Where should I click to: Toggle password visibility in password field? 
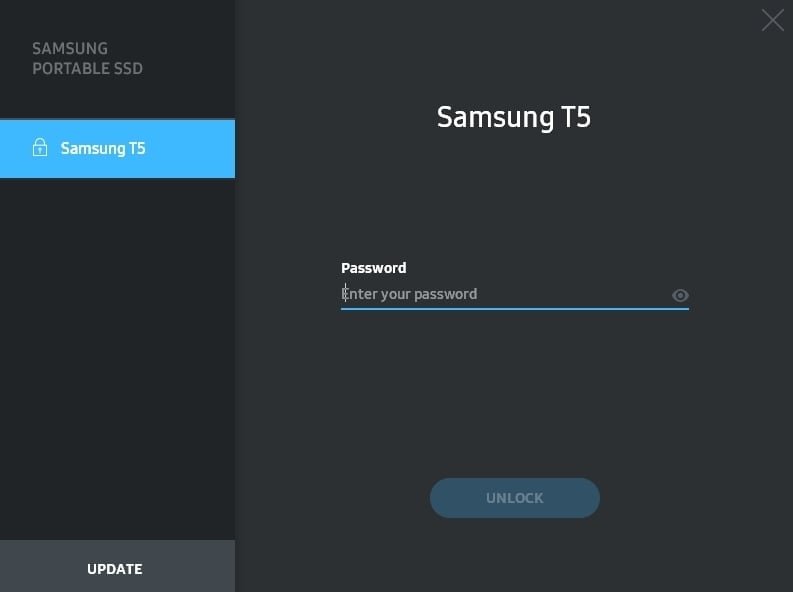click(x=680, y=295)
